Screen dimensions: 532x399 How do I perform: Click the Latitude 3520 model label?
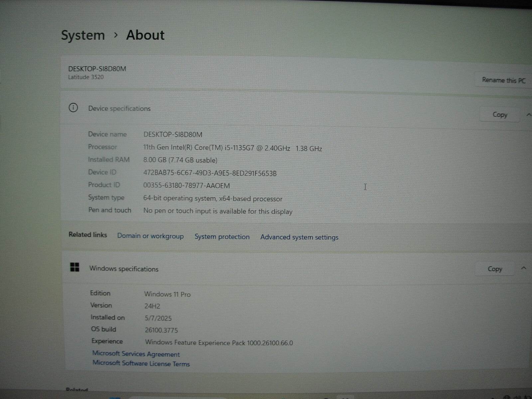tap(86, 77)
